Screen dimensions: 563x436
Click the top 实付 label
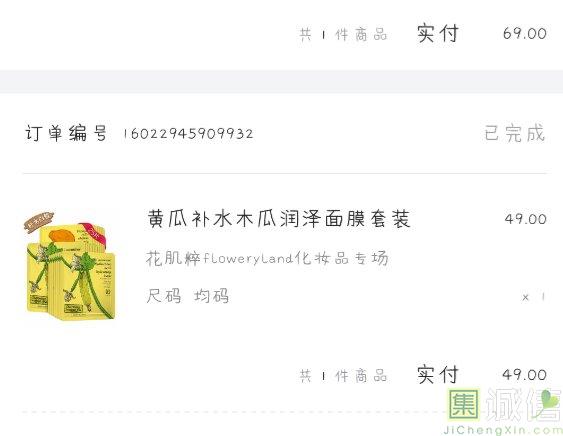(438, 33)
